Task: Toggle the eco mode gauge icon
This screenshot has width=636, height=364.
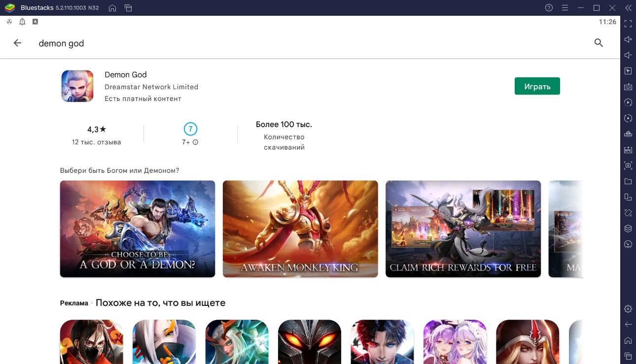Action: click(x=628, y=244)
